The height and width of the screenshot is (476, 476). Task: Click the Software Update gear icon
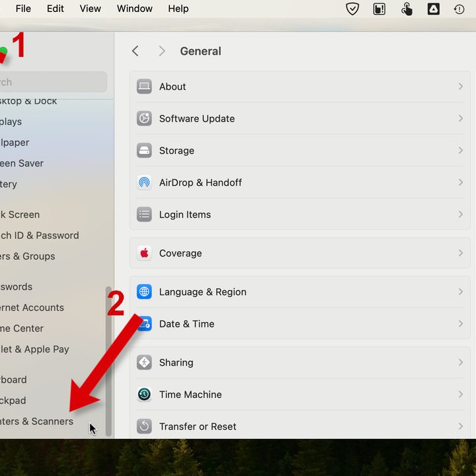tap(144, 118)
